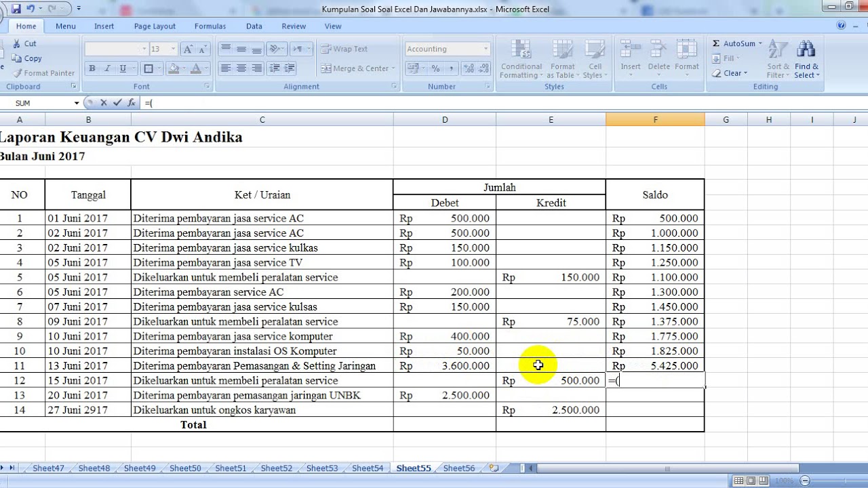Cancel formula entry with the X icon
868x488 pixels.
104,103
